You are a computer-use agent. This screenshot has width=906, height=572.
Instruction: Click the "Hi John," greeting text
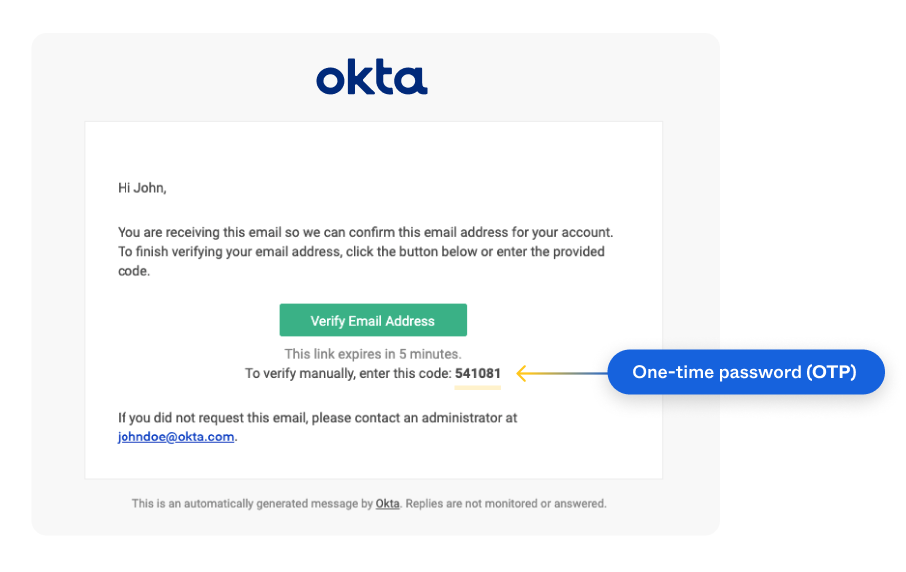pos(142,187)
